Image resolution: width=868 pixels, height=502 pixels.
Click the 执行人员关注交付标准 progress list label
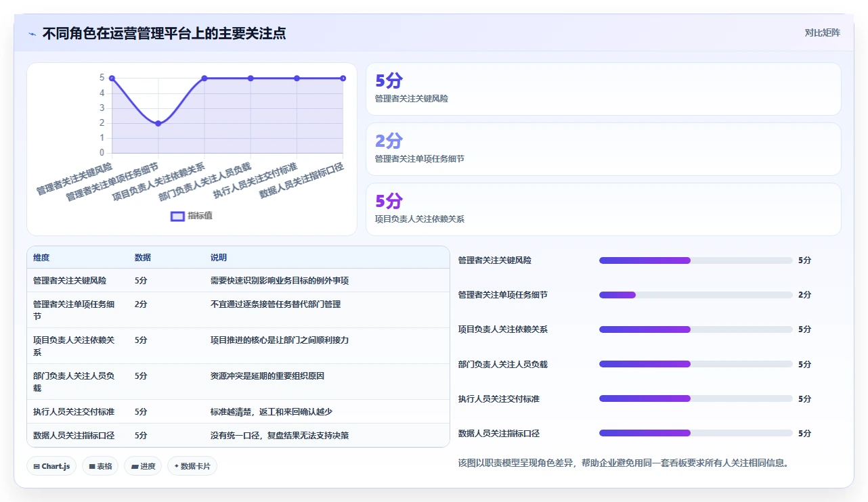tap(499, 398)
